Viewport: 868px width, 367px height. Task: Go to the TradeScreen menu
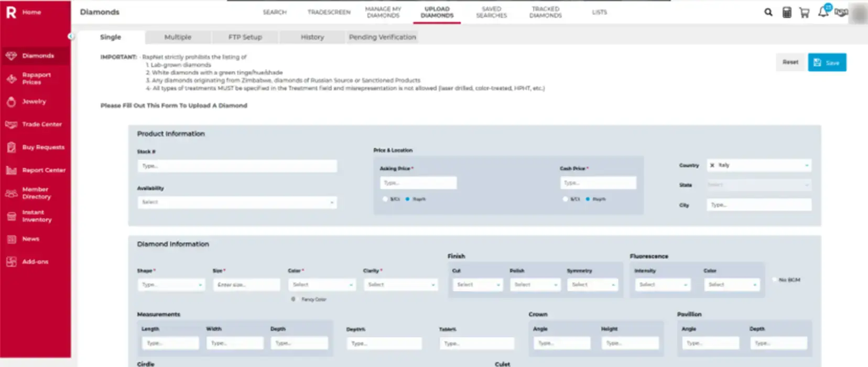(329, 12)
